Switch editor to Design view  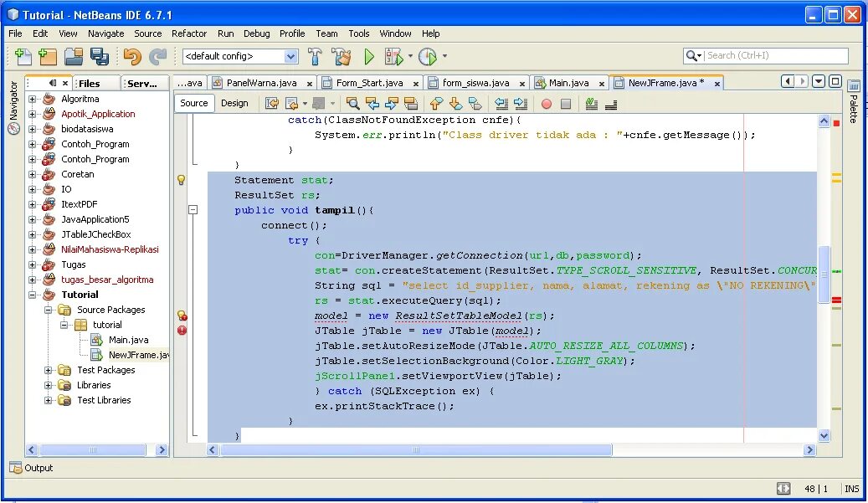pyautogui.click(x=234, y=103)
